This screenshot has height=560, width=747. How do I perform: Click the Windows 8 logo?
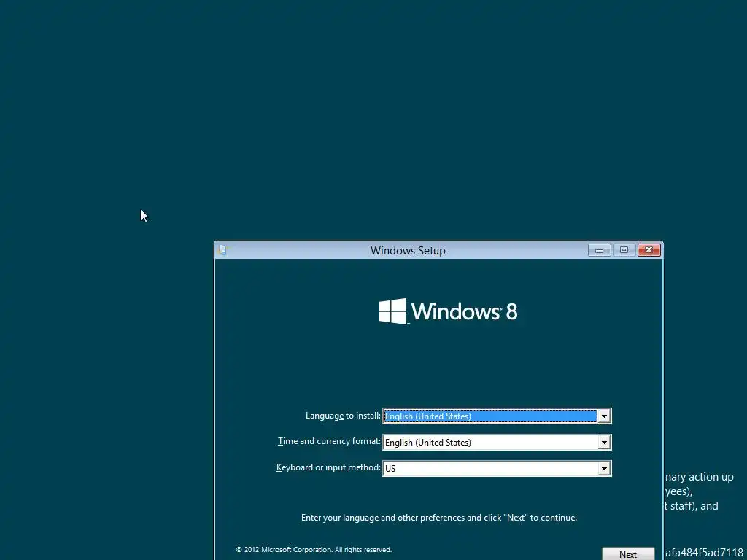click(x=449, y=311)
